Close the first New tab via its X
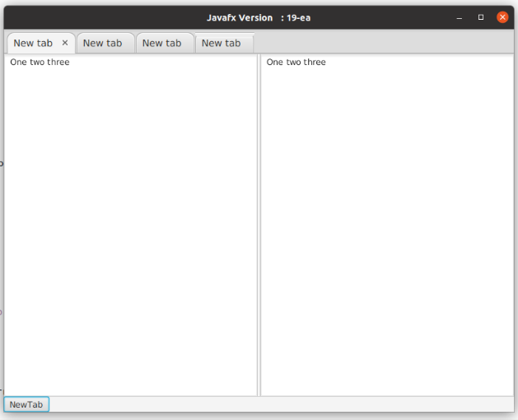Image resolution: width=518 pixels, height=420 pixels. point(65,43)
